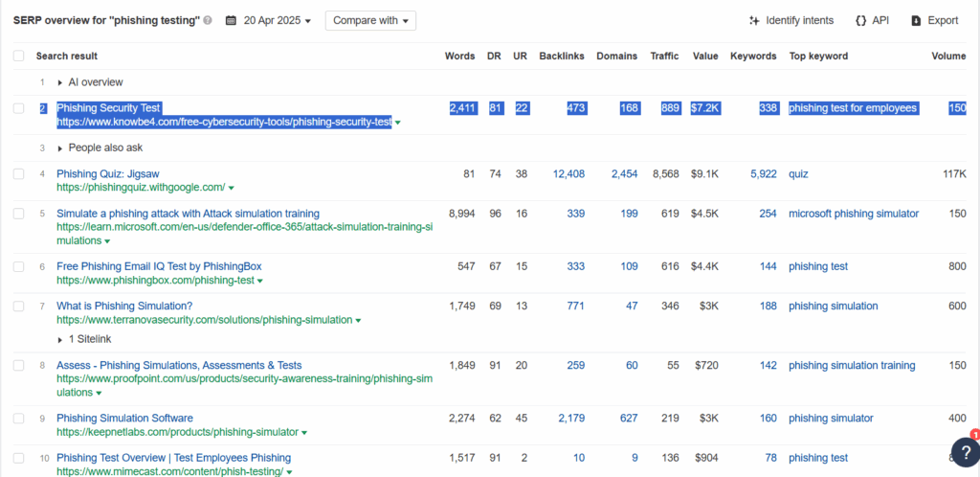Select checkbox for Simulate a phishing attack row

[x=19, y=214]
